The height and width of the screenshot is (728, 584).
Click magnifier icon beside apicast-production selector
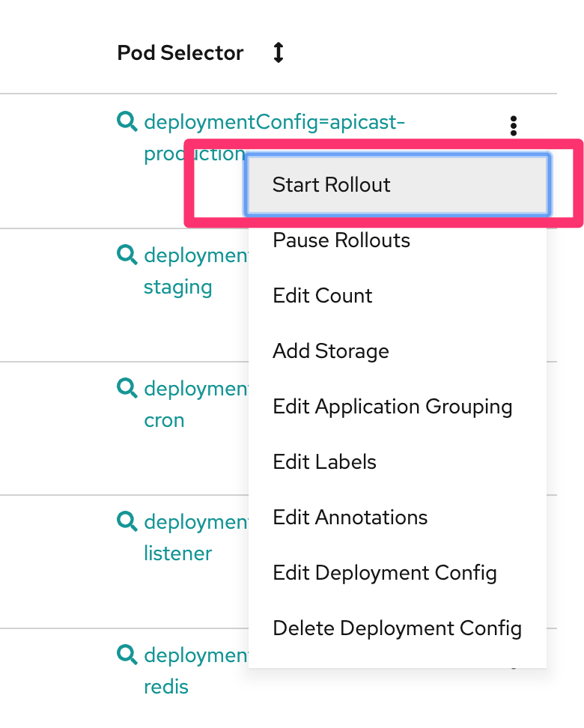(127, 121)
